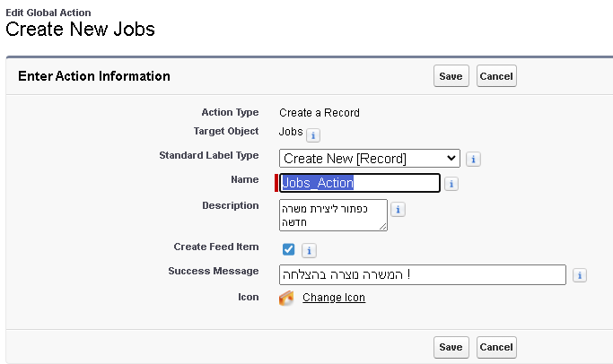Click info icon next to Create Feed Item checkbox
613x364 pixels.
coord(308,250)
